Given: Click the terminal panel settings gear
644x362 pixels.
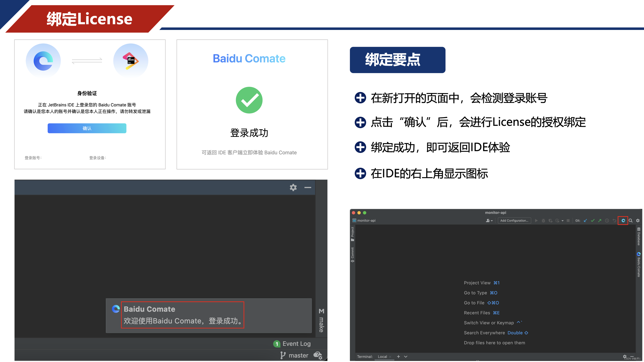Looking at the screenshot, I should (624, 356).
